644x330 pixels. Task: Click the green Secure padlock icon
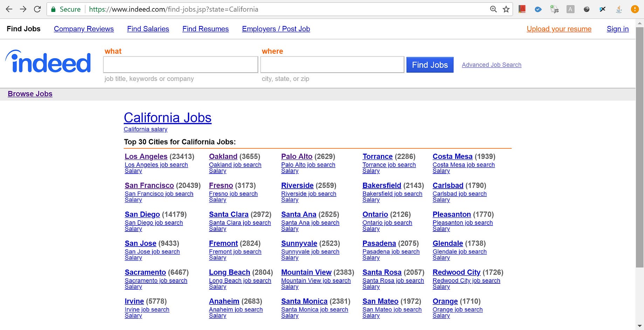53,9
